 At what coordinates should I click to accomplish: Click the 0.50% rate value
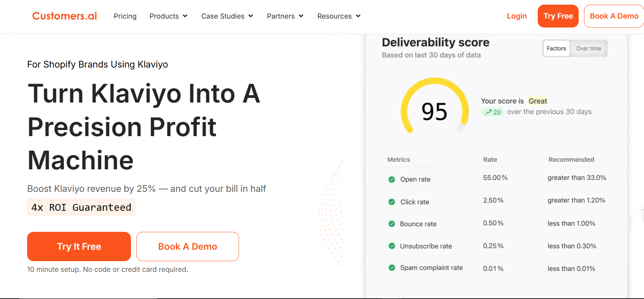point(493,223)
